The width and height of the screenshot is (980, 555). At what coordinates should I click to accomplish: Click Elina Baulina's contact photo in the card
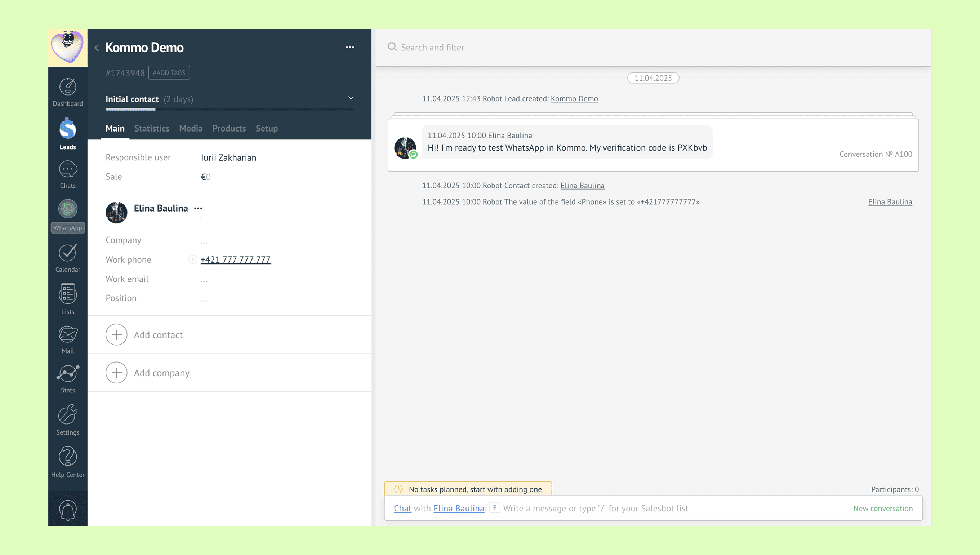[116, 212]
